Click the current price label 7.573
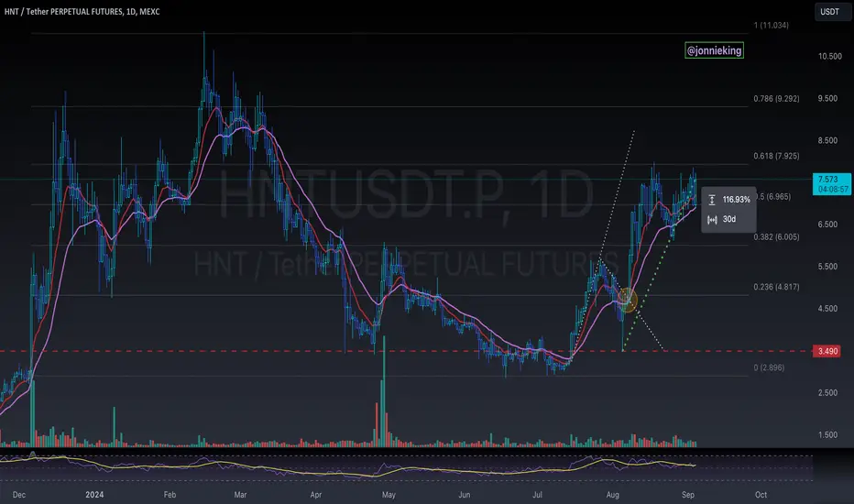The width and height of the screenshot is (854, 504). [827, 180]
